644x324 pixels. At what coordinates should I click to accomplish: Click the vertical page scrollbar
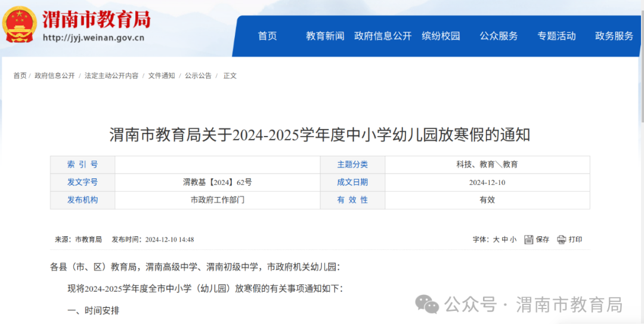642,162
